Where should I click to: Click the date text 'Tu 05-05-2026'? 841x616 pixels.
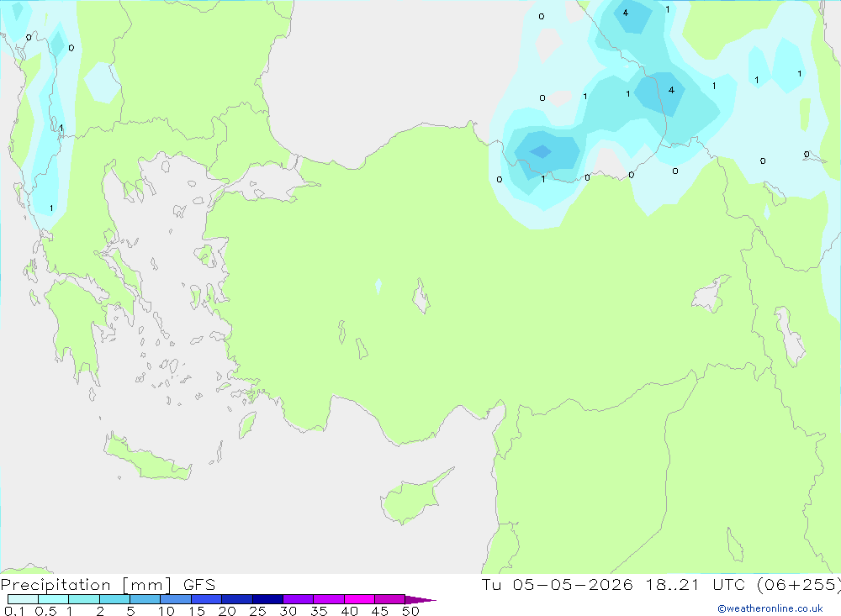(557, 585)
